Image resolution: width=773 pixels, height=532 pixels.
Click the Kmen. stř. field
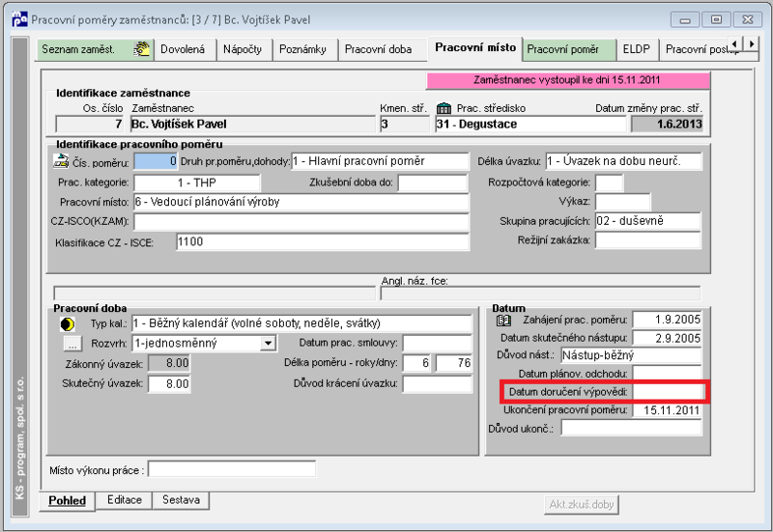404,125
